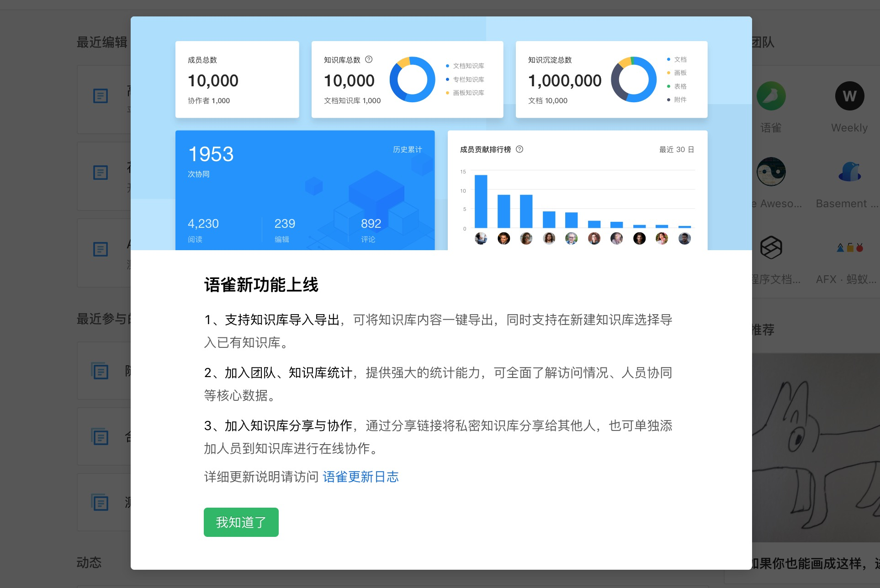Click the first contributor avatar in ranking
The height and width of the screenshot is (588, 880).
(x=481, y=238)
